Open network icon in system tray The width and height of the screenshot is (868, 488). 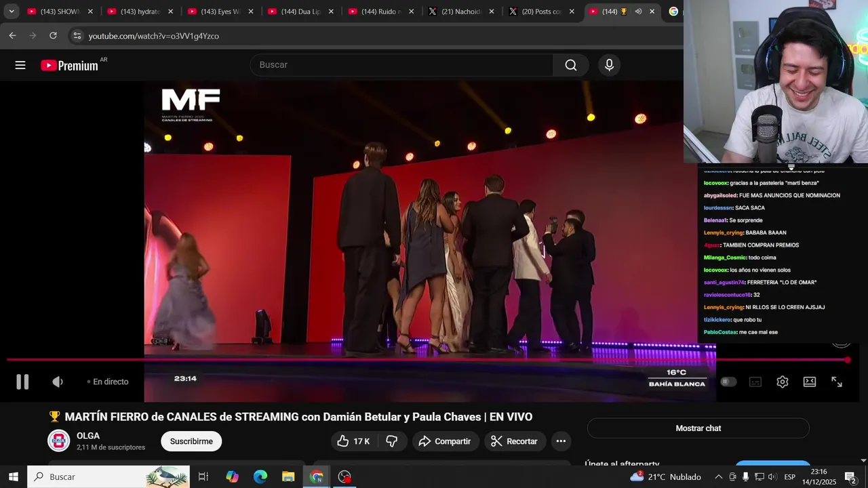[759, 477]
